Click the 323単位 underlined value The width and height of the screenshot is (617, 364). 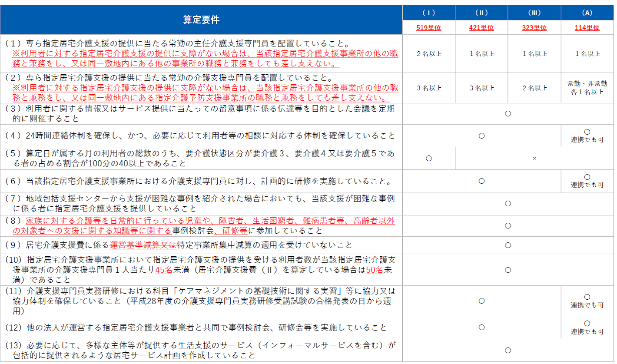tap(534, 27)
